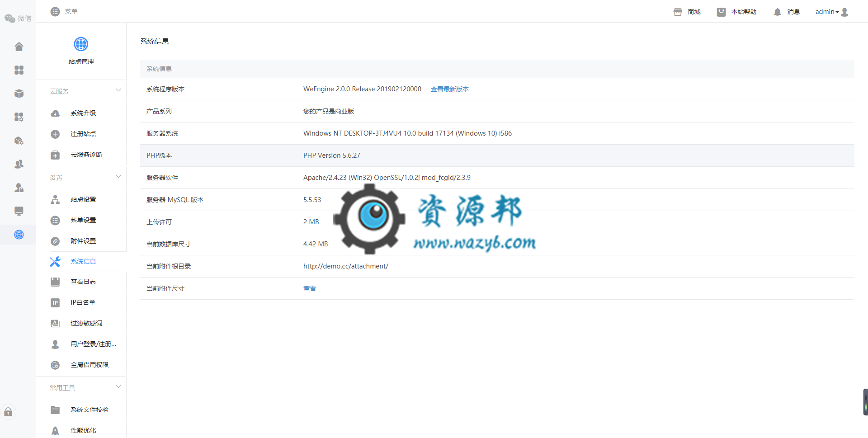Click the lock icon at the bottom left

click(8, 412)
